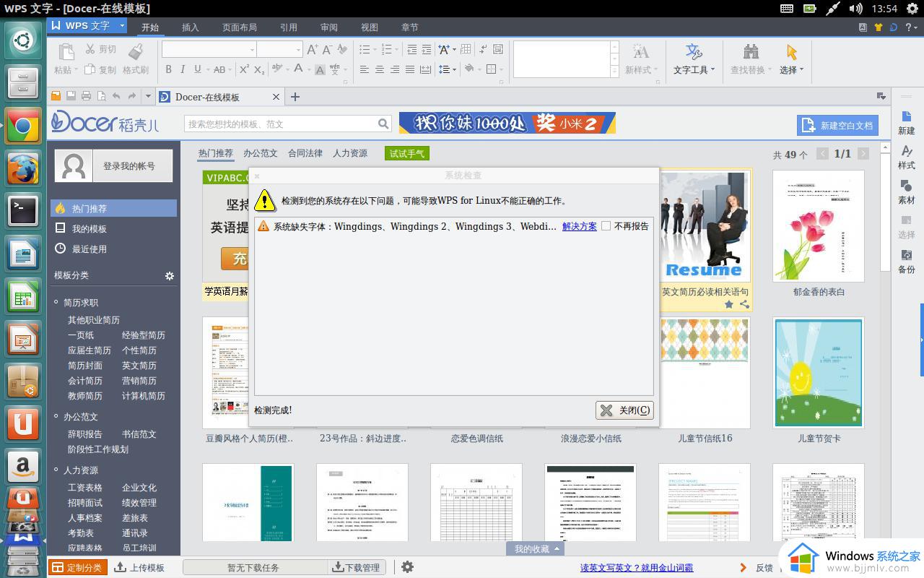Open the 备份 backup panel in right sidebar
The image size is (924, 578).
point(907,262)
